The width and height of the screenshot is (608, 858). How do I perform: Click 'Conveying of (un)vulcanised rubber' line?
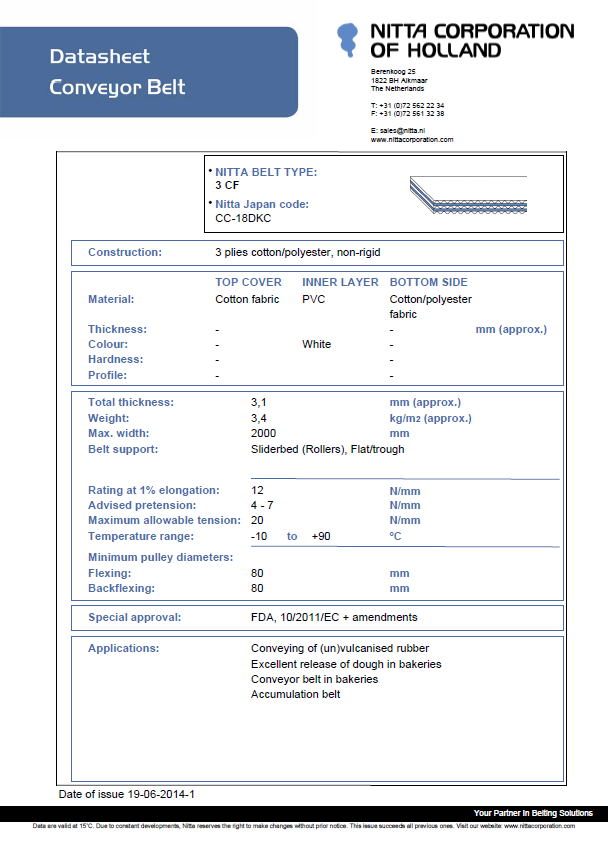[x=340, y=648]
